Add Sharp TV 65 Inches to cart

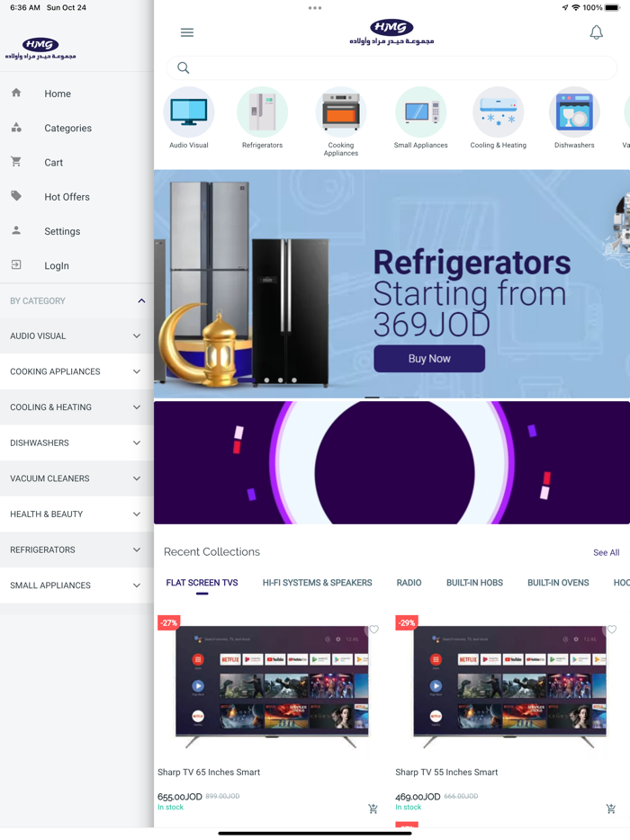pos(373,809)
